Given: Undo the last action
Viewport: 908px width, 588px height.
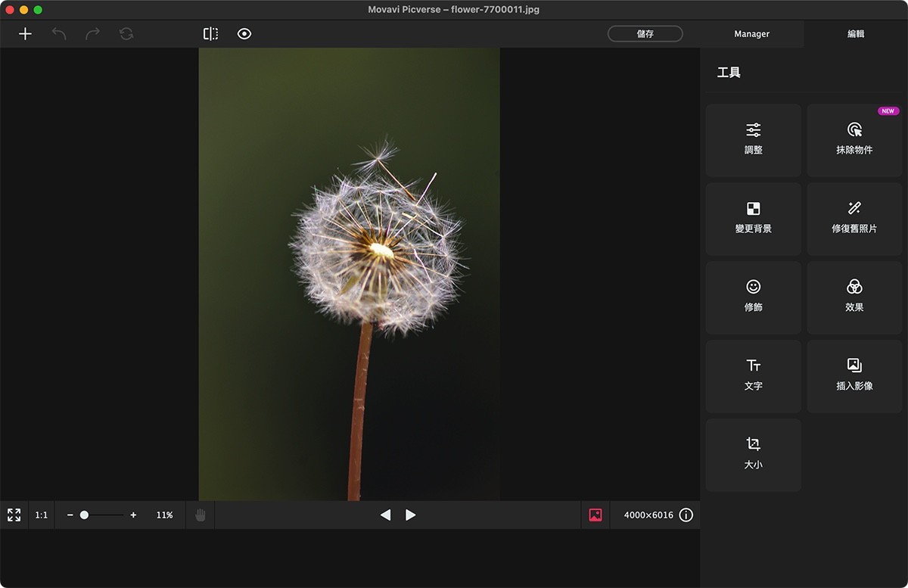Looking at the screenshot, I should tap(59, 33).
